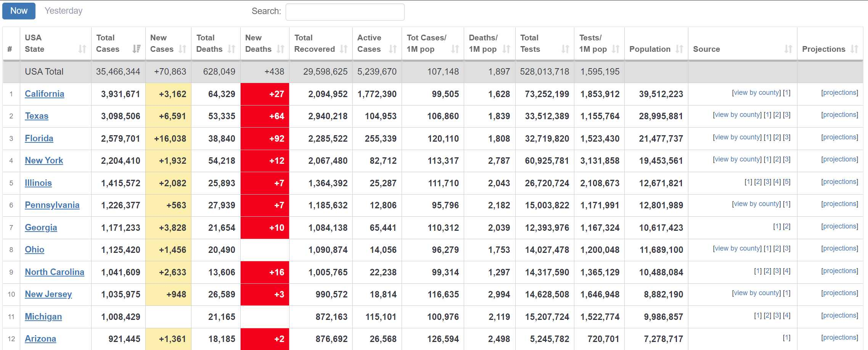
Task: Select California active cases 1,772,390
Action: tap(377, 94)
